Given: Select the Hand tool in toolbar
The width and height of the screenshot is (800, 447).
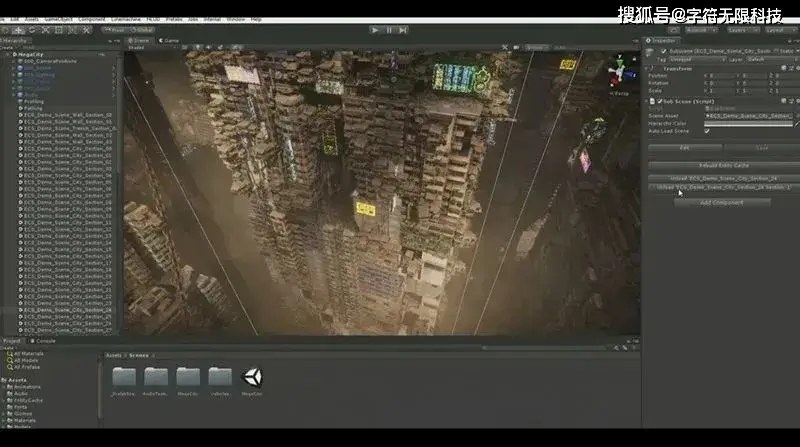Looking at the screenshot, I should [5, 30].
